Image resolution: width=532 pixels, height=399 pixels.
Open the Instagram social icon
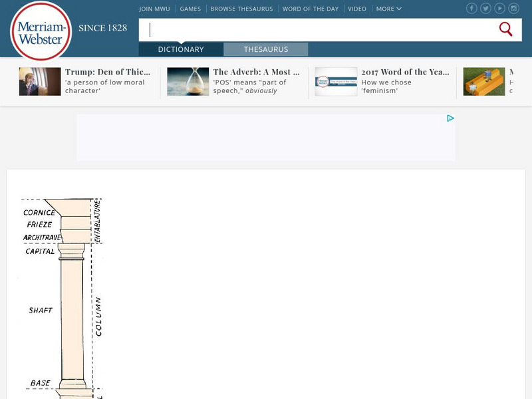[515, 9]
